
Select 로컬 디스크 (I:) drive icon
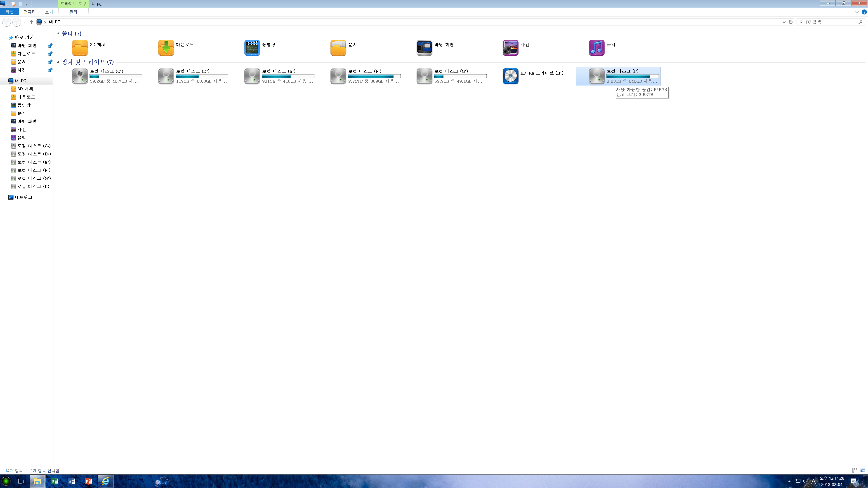pyautogui.click(x=597, y=76)
